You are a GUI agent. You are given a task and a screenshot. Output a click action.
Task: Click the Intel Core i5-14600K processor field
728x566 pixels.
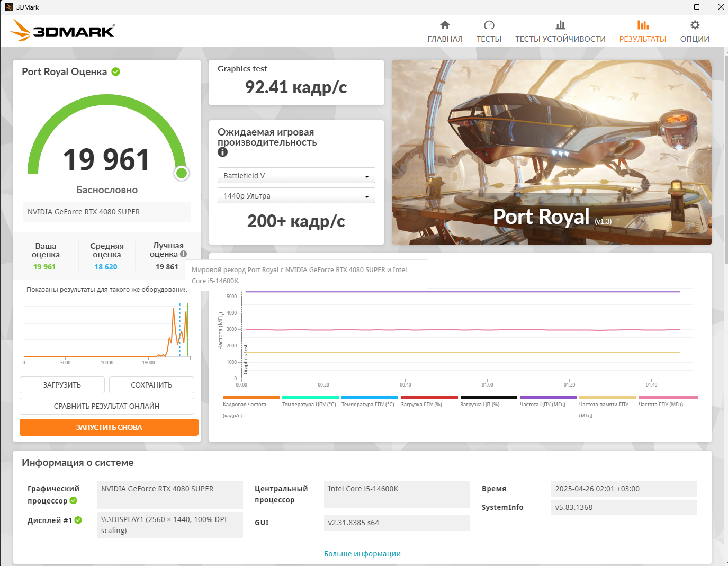pyautogui.click(x=397, y=495)
